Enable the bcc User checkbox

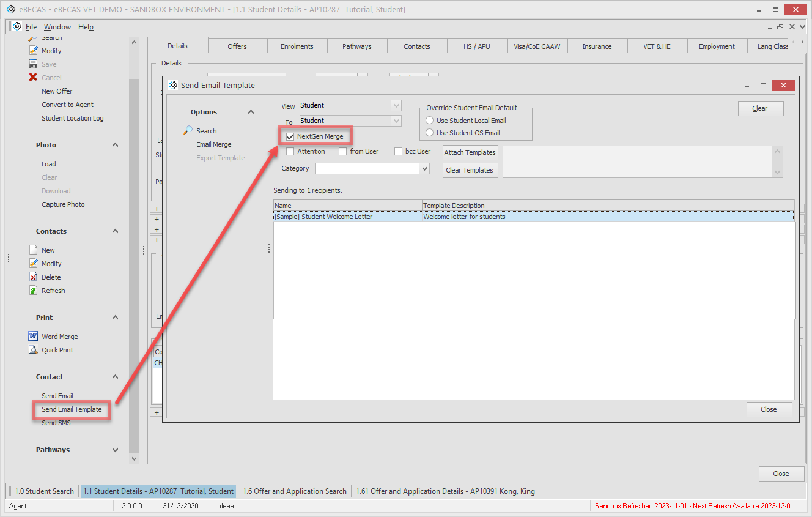click(x=399, y=152)
